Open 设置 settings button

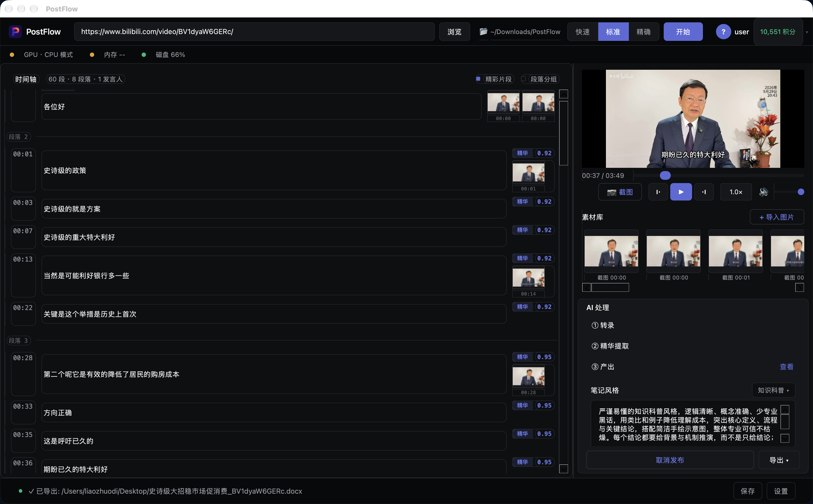(x=781, y=491)
